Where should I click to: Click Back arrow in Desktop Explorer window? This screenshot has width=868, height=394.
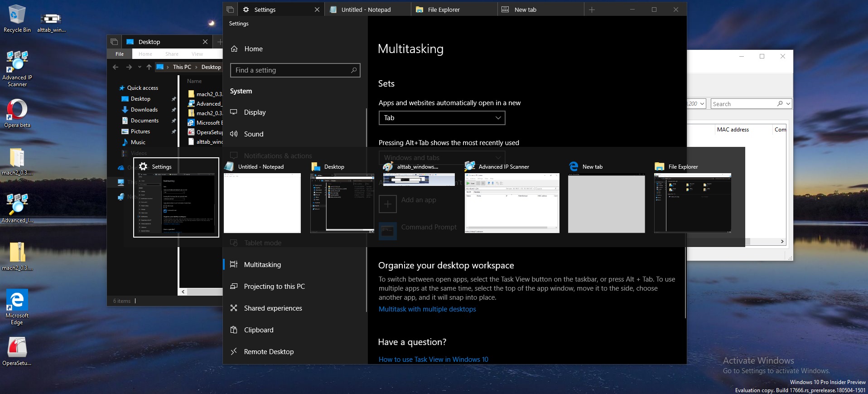pos(116,67)
